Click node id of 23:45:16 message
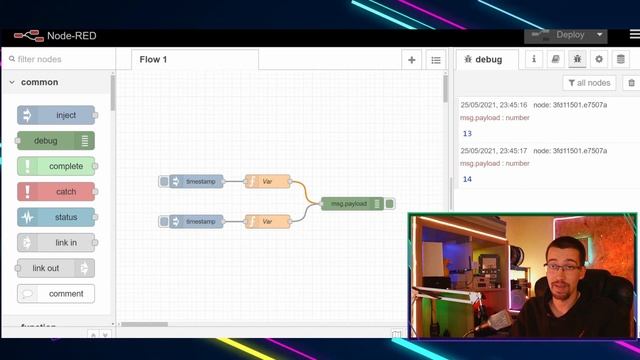The image size is (640, 360). point(570,105)
